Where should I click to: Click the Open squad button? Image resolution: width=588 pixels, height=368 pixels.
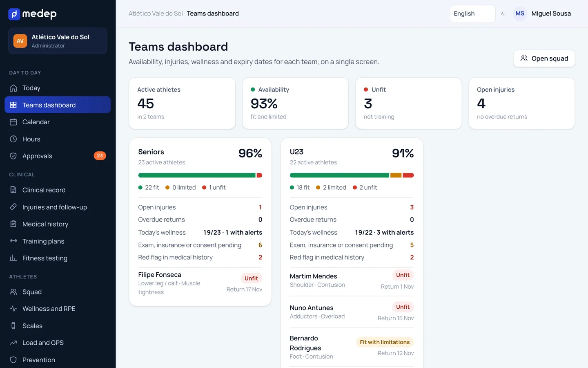pos(544,58)
